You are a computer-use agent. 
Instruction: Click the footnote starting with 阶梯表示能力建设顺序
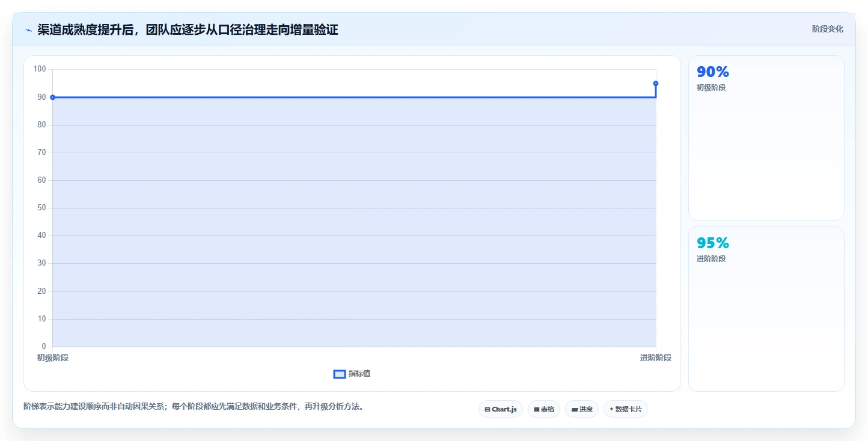click(194, 406)
